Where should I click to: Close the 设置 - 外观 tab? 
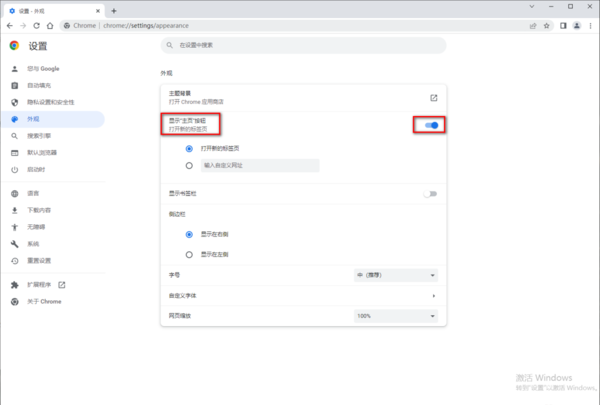coord(98,11)
